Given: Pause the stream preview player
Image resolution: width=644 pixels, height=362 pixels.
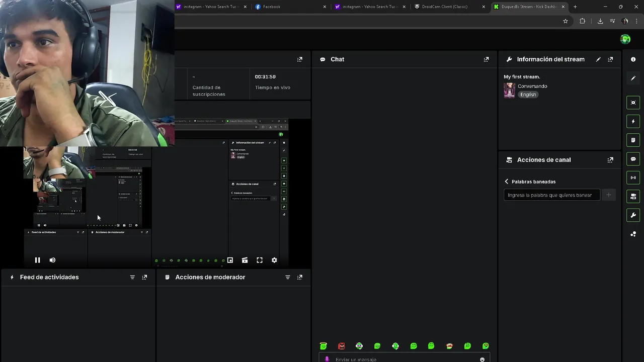Looking at the screenshot, I should [37, 260].
